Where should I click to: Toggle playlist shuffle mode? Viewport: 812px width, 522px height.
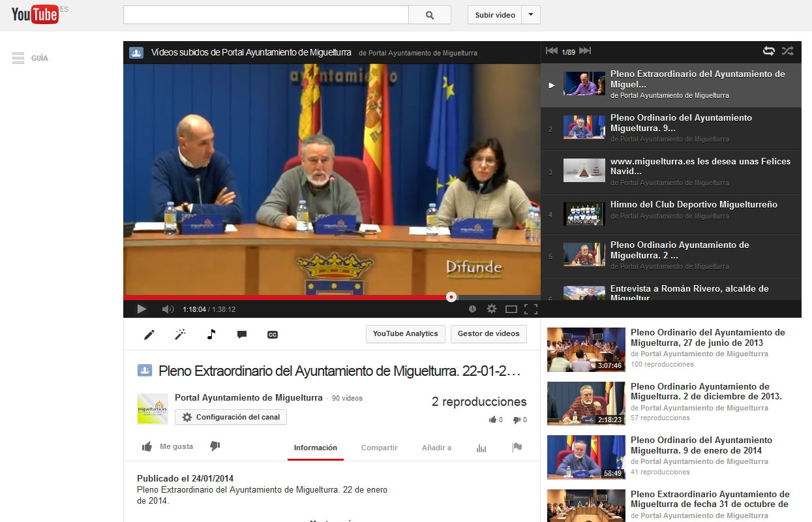[787, 51]
